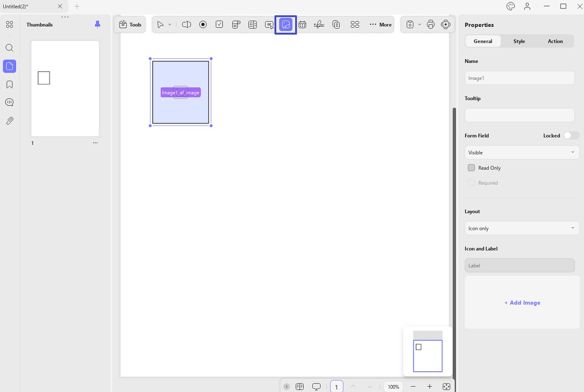Toggle the Locked switch

[x=571, y=136]
